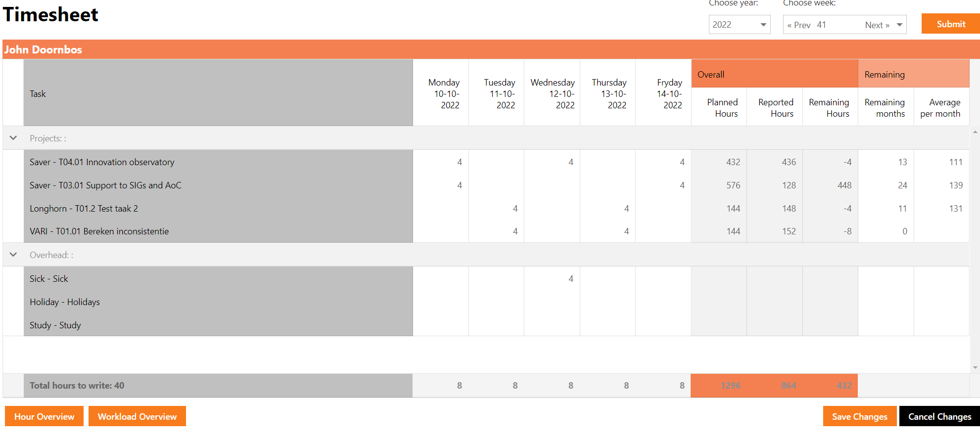Click planned hours value 576
The width and height of the screenshot is (980, 442).
[733, 185]
